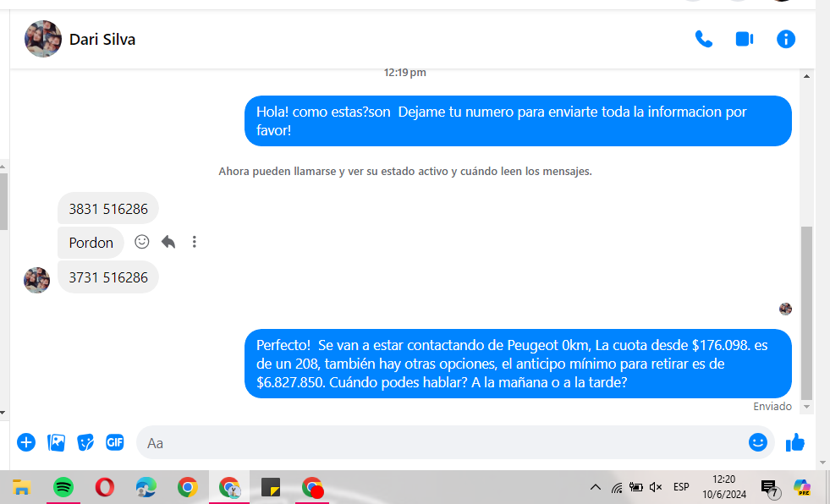Click Dari Silva's header profile picture
Image resolution: width=830 pixels, height=504 pixels.
point(43,39)
